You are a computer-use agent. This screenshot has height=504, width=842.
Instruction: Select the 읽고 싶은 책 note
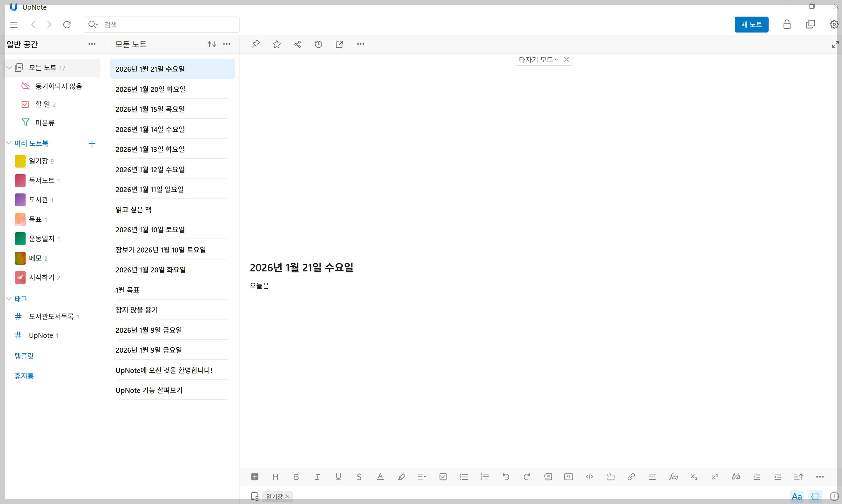click(x=134, y=210)
